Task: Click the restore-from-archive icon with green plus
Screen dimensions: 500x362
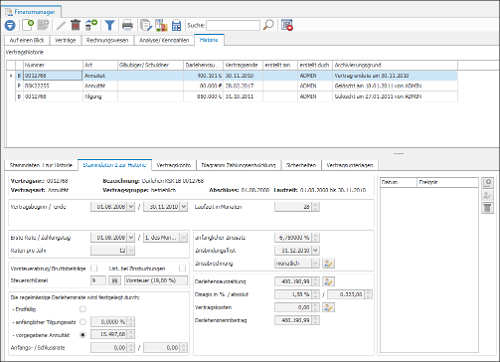Action: point(91,25)
